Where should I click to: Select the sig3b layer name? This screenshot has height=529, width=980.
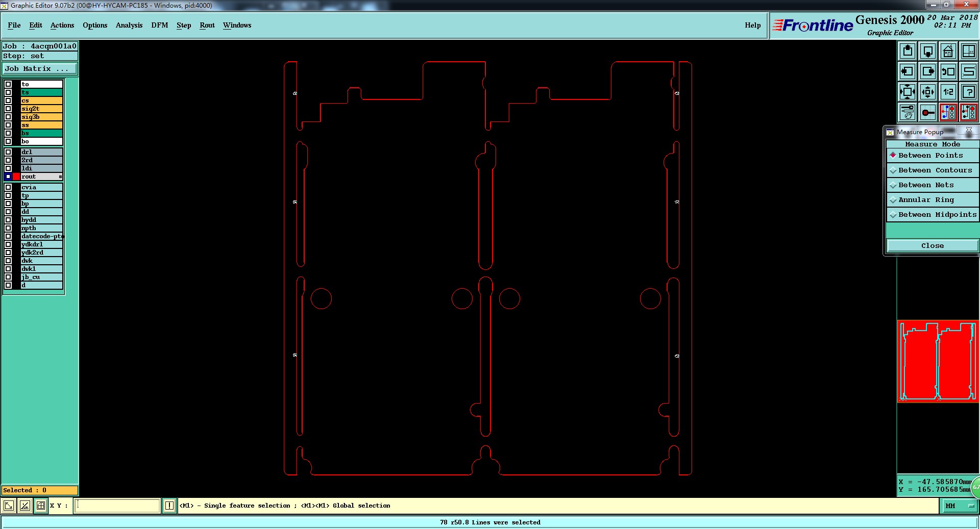[41, 117]
